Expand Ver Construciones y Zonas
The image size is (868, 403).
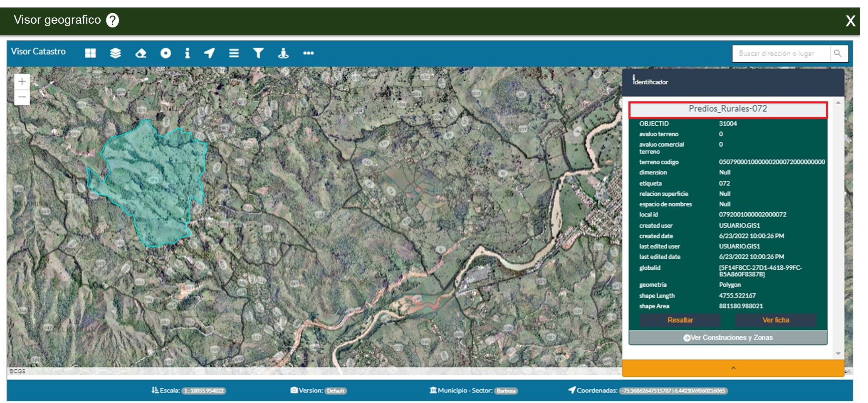click(x=728, y=337)
